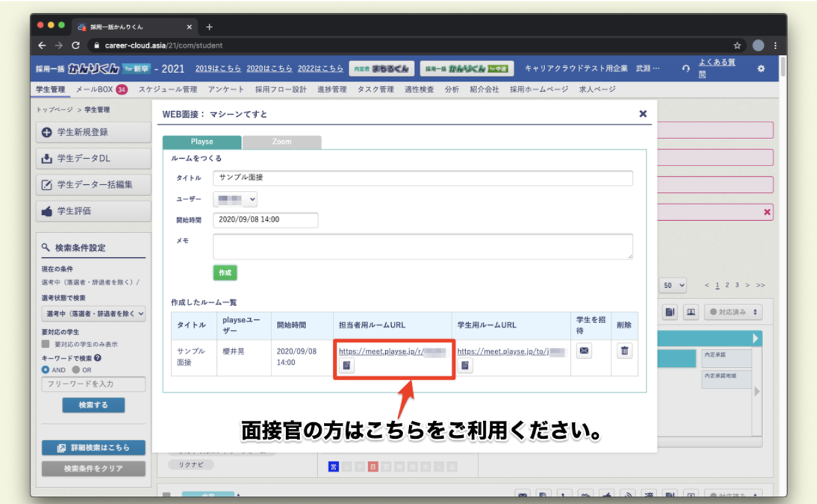Bookmark this page with star icon
The image size is (817, 504).
(737, 46)
